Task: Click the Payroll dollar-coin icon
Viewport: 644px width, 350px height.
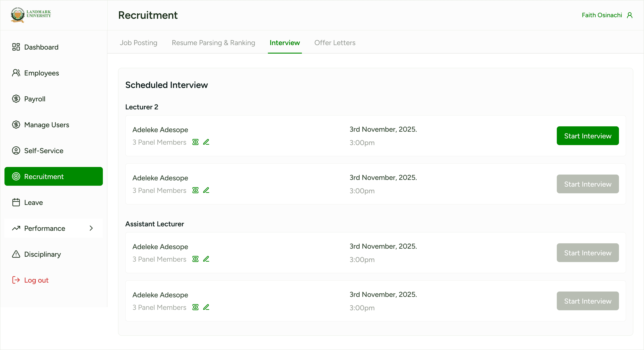Action: click(x=16, y=99)
